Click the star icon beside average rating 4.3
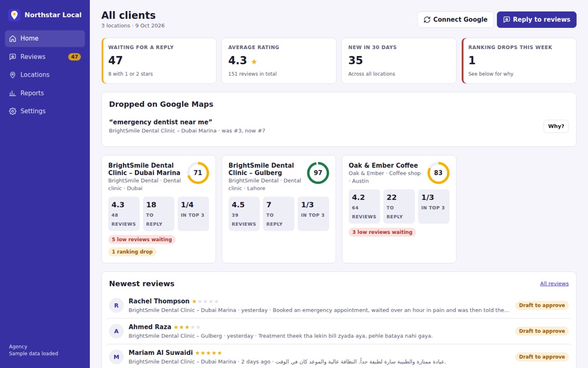588x368 pixels. pos(254,61)
